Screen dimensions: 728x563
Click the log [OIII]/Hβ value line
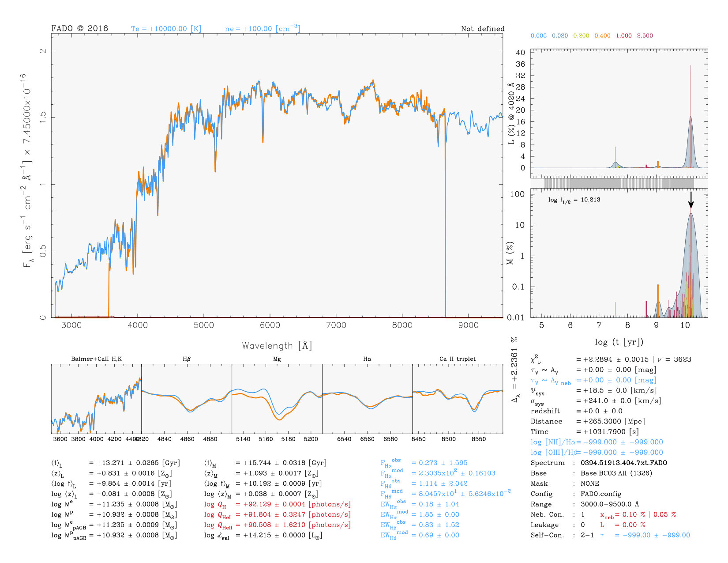(x=597, y=453)
